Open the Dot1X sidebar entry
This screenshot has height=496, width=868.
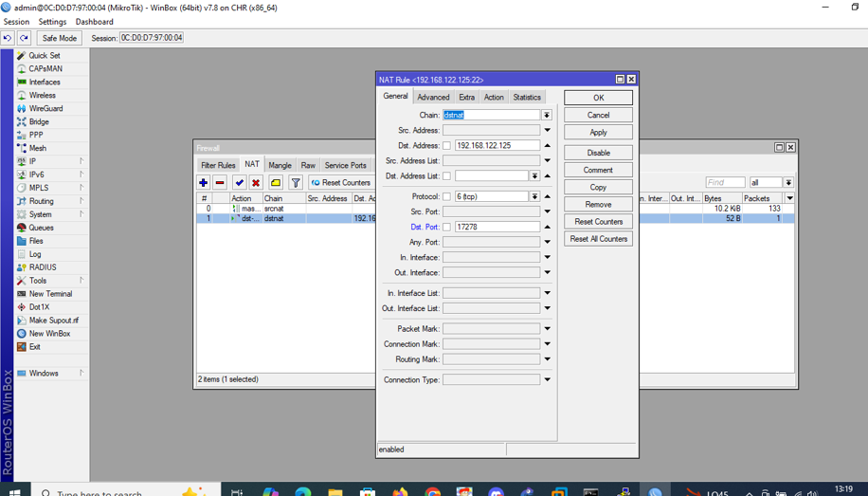39,307
